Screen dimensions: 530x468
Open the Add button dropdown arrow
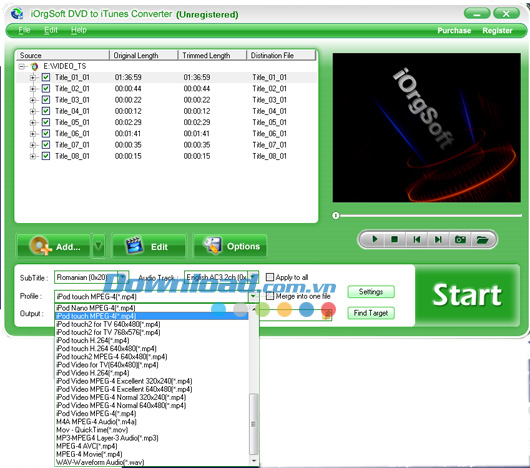(98, 246)
